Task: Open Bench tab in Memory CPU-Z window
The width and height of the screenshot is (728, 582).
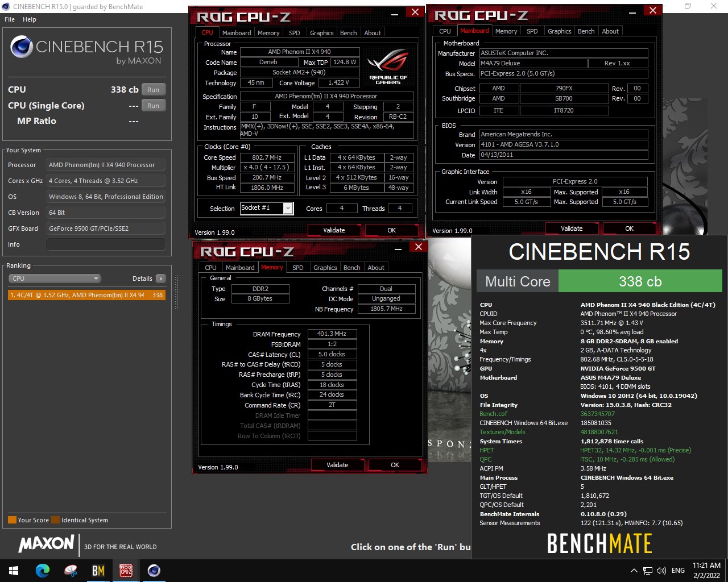Action: click(352, 268)
